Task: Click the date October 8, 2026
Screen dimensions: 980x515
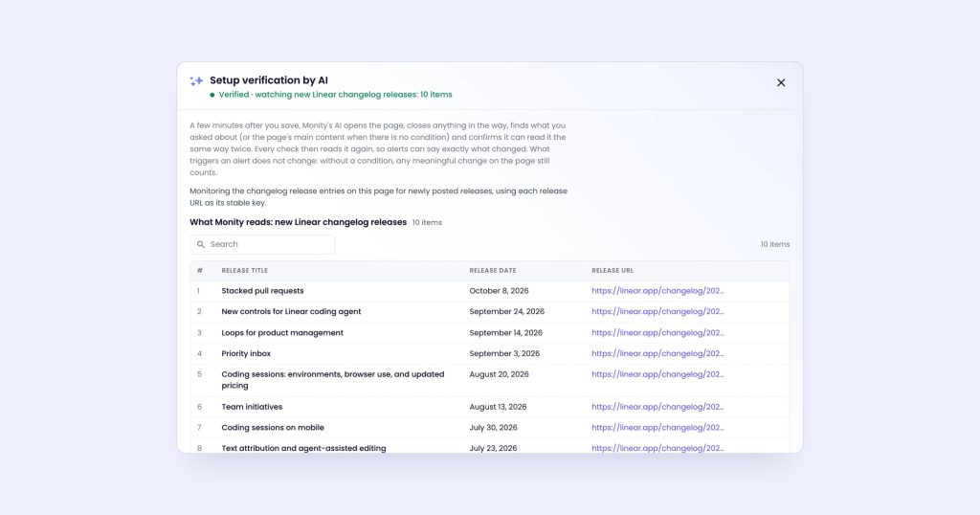Action: tap(499, 291)
